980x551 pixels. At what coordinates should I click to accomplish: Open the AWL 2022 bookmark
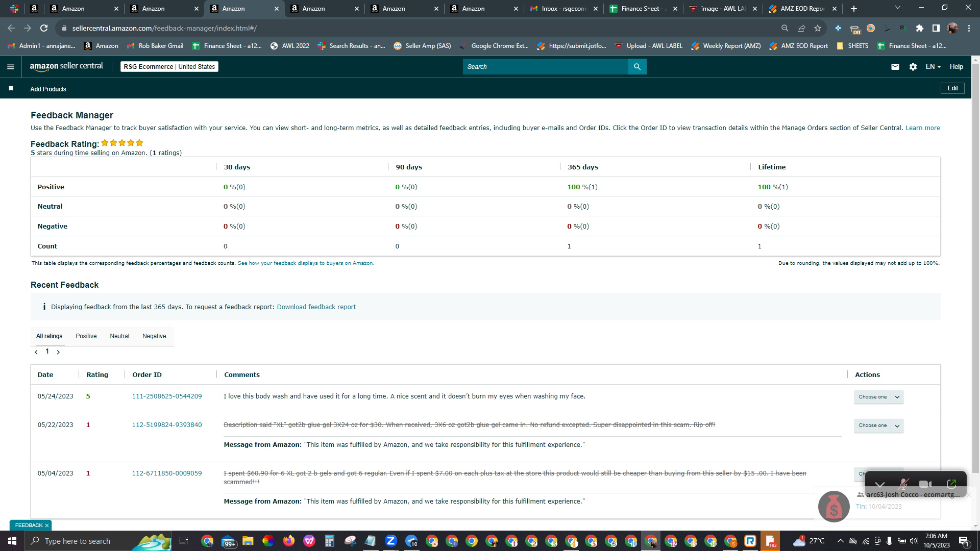289,46
